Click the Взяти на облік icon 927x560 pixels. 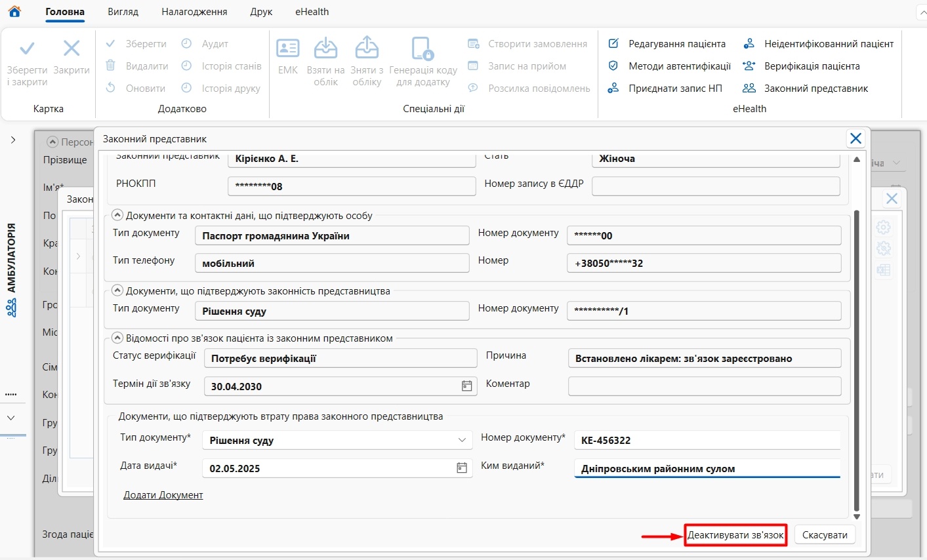click(x=326, y=48)
